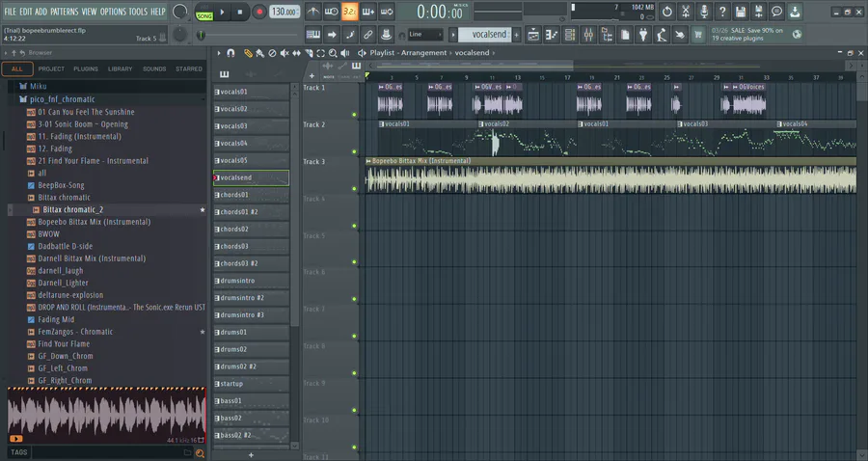
Task: Open the question mark help icon
Action: point(721,11)
